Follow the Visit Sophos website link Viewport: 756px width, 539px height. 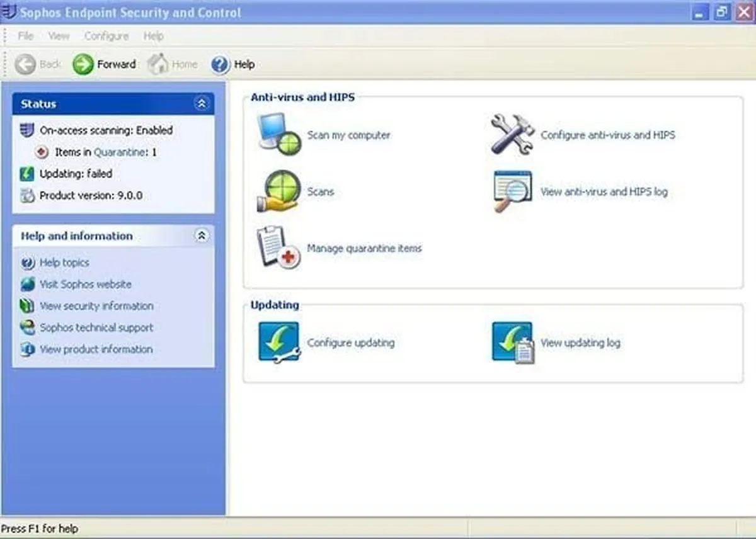click(86, 284)
